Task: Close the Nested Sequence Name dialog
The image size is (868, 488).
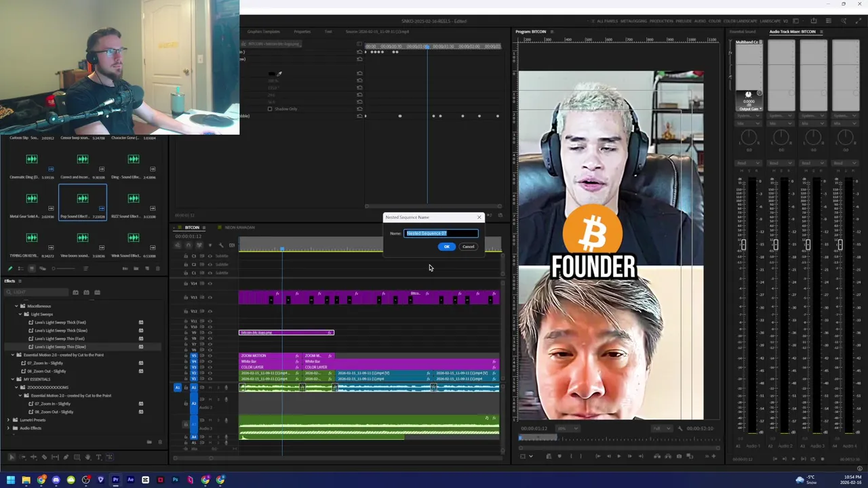Action: point(479,218)
